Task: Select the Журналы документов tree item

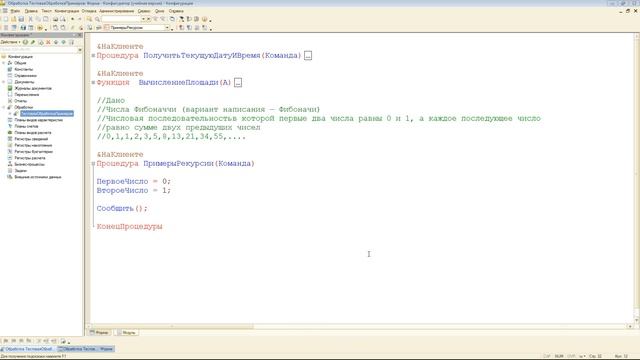Action: point(33,88)
